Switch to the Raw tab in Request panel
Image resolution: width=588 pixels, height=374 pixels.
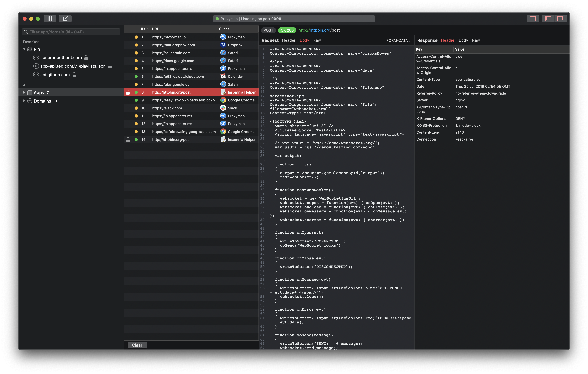coord(317,40)
